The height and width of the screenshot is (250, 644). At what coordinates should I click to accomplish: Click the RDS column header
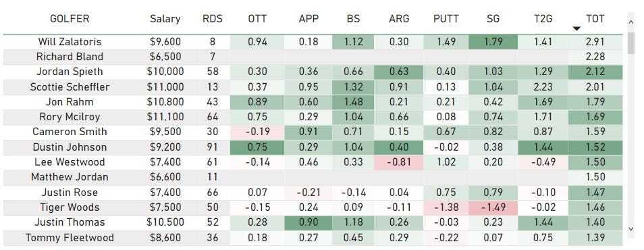click(213, 18)
